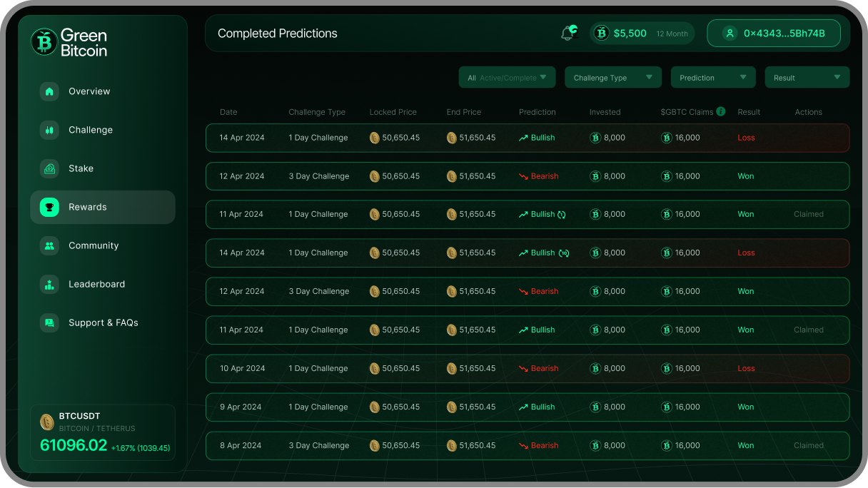Click the Leaderboard chart icon
Viewport: 868px width, 488px height.
click(49, 284)
